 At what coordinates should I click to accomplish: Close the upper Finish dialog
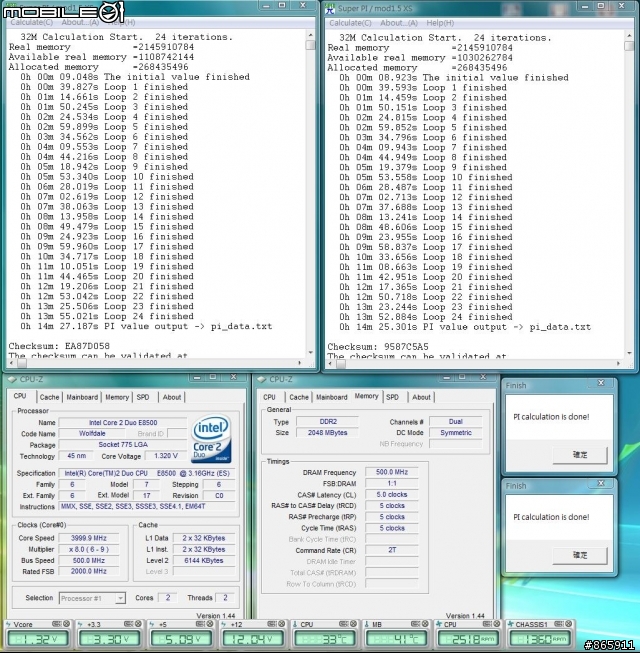tap(601, 383)
